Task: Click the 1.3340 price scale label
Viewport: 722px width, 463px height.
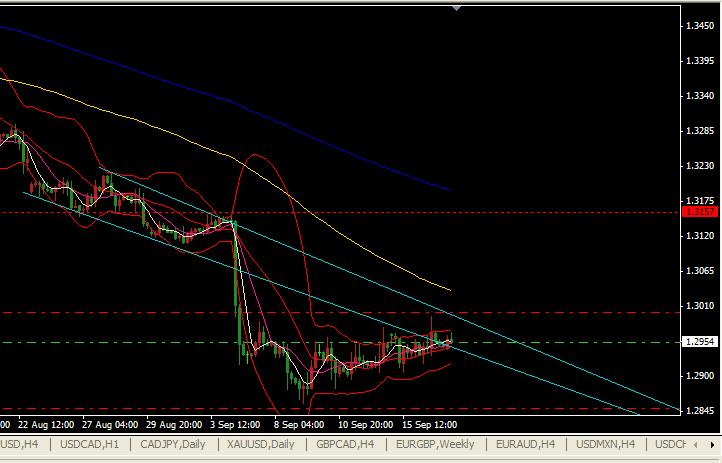Action: click(700, 96)
